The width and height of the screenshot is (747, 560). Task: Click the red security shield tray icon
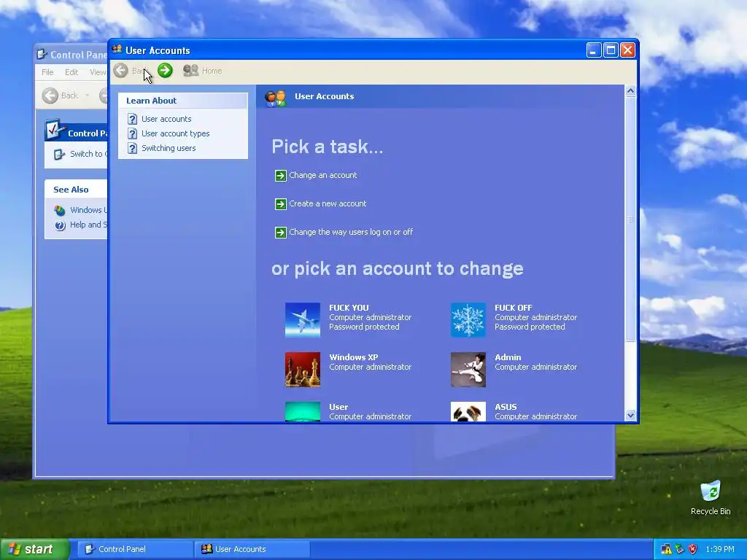coord(693,549)
